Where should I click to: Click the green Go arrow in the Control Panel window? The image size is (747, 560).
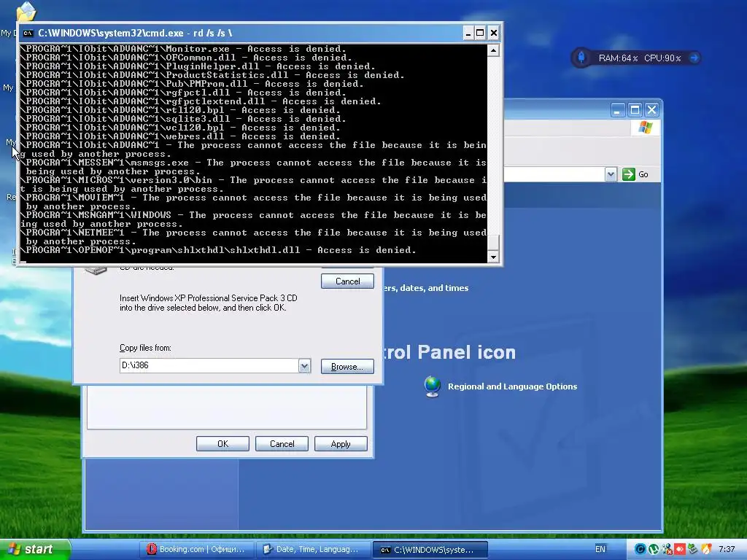click(x=628, y=174)
